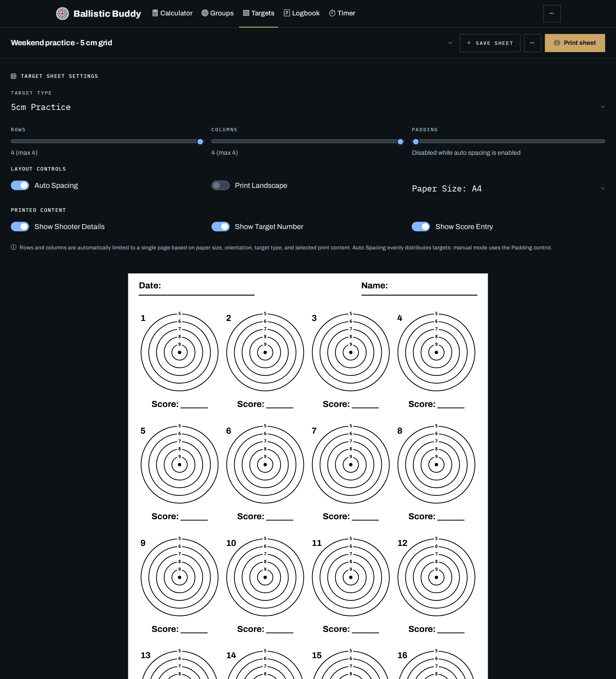
Task: Click the Layout Controls heading
Action: coord(38,169)
